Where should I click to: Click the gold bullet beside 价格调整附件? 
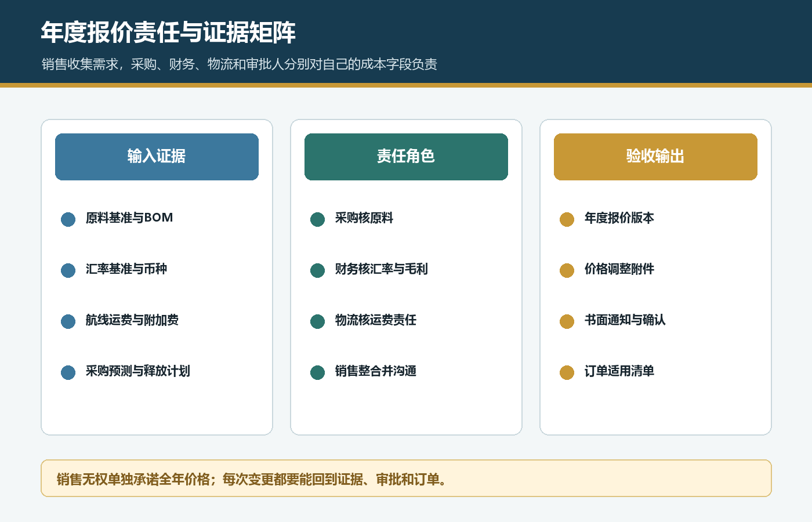[567, 270]
